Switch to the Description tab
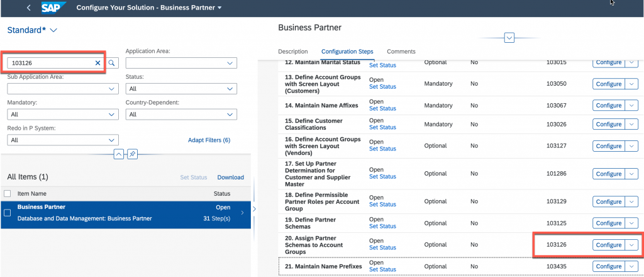This screenshot has height=277, width=644. (293, 52)
